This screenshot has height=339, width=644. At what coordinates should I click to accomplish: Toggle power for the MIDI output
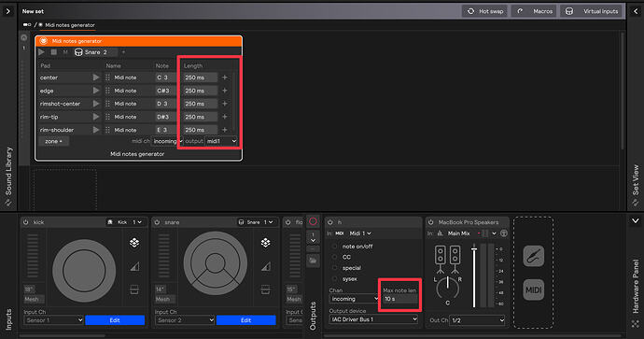pyautogui.click(x=330, y=222)
